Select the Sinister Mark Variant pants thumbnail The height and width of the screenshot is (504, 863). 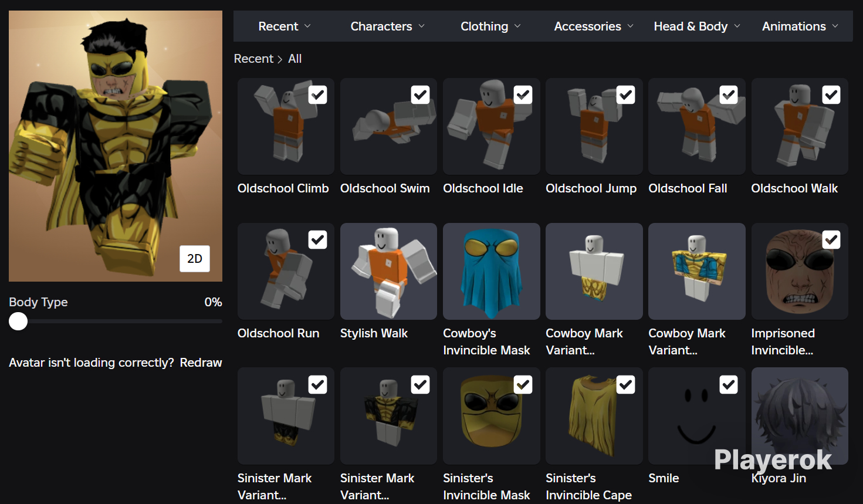point(286,416)
